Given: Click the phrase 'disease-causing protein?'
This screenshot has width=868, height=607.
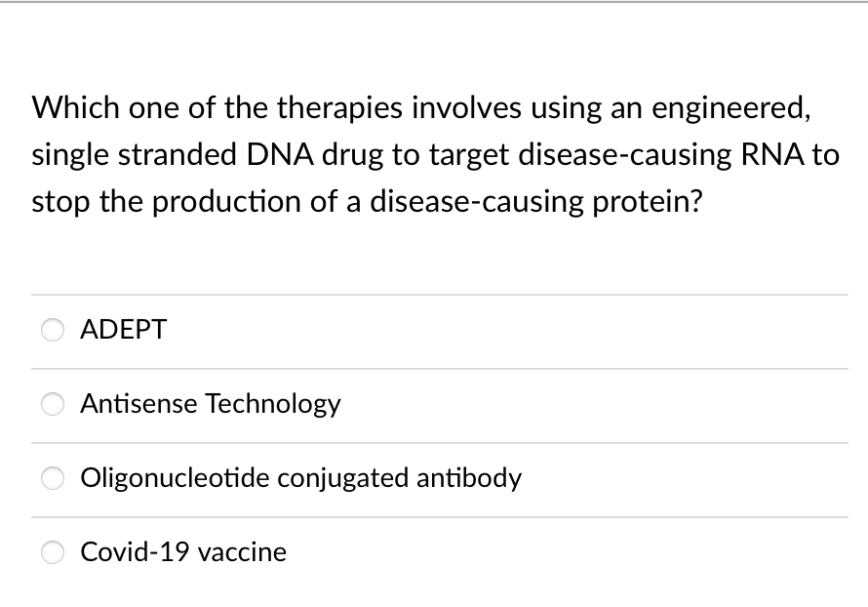Looking at the screenshot, I should [x=535, y=202].
